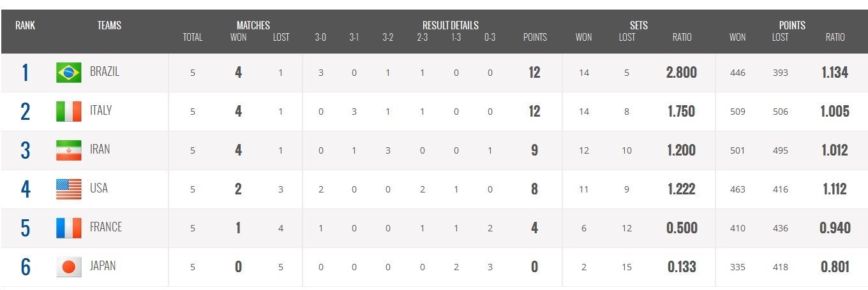This screenshot has width=868, height=290.
Task: Click the USA flag icon
Action: pyautogui.click(x=68, y=189)
